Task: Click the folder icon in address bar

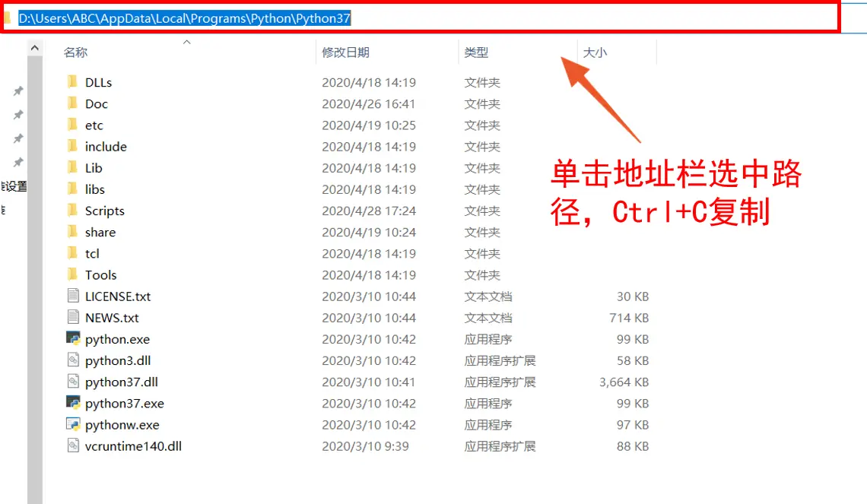Action: 7,18
